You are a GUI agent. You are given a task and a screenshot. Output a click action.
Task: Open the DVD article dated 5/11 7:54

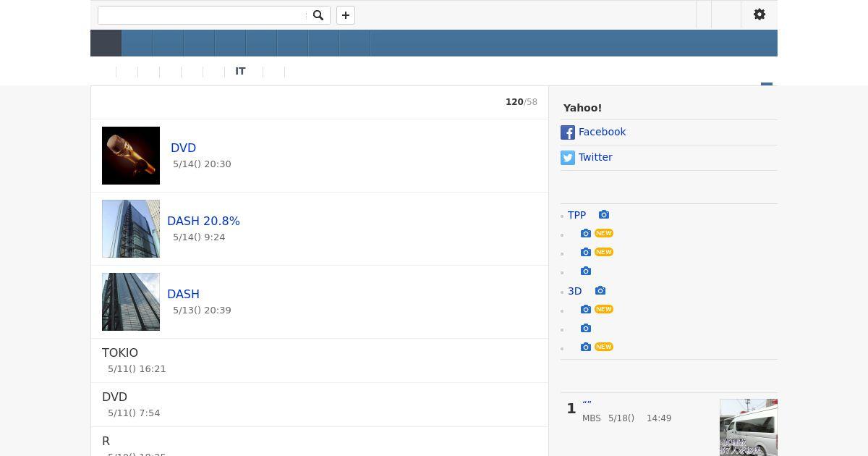(x=114, y=397)
